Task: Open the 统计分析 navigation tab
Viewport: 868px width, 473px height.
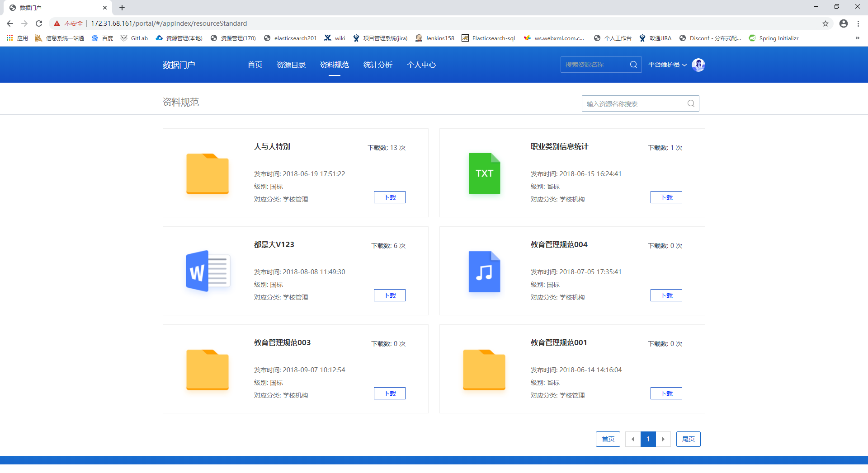Action: 377,65
